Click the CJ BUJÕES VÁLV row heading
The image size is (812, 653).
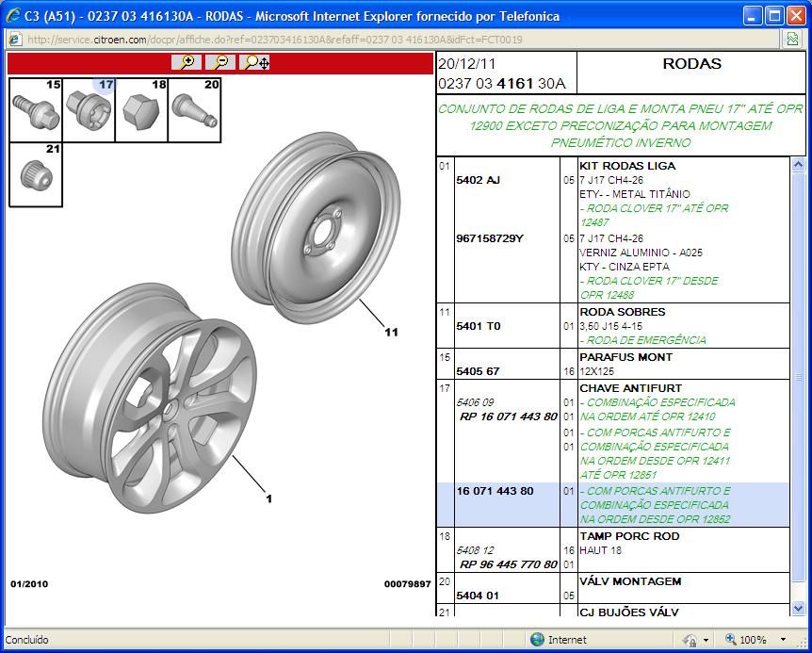click(629, 612)
